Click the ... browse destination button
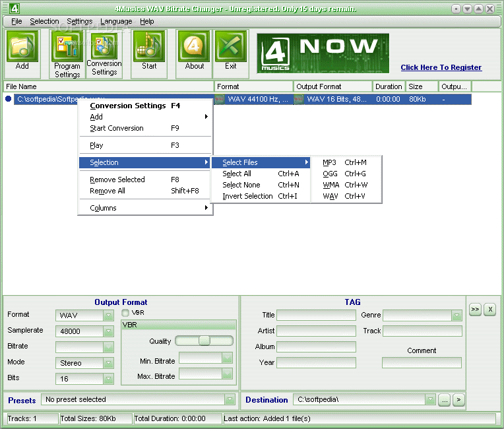The image size is (504, 429). tap(445, 400)
